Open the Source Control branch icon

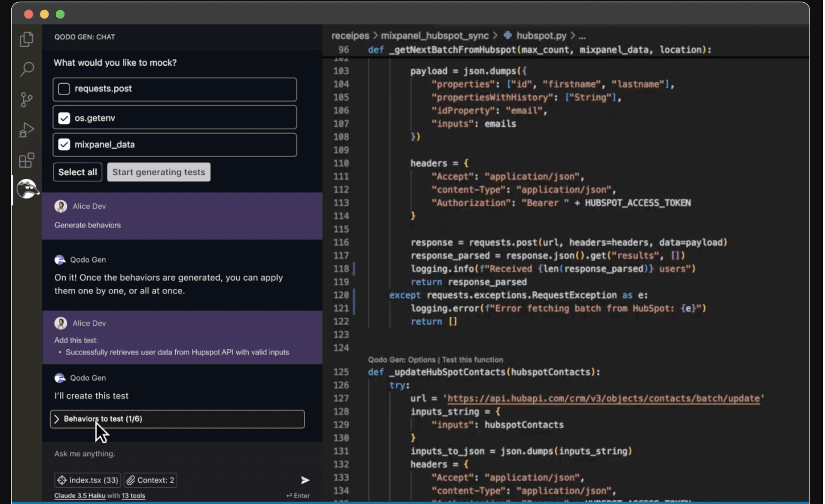tap(27, 99)
